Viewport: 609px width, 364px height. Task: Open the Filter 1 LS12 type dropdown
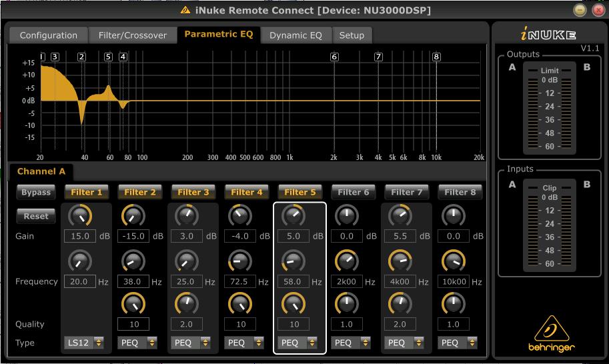coord(85,343)
